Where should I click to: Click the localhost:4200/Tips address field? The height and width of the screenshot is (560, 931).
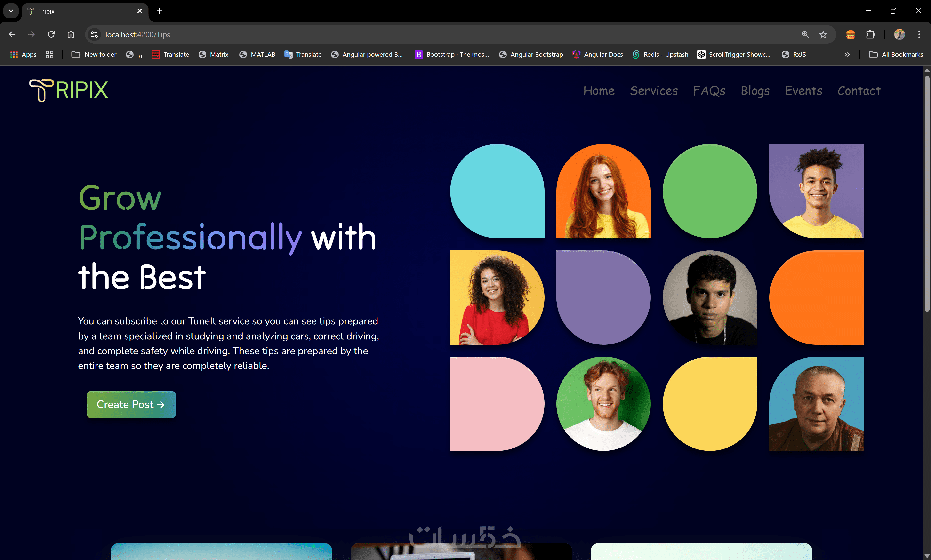[x=445, y=34]
